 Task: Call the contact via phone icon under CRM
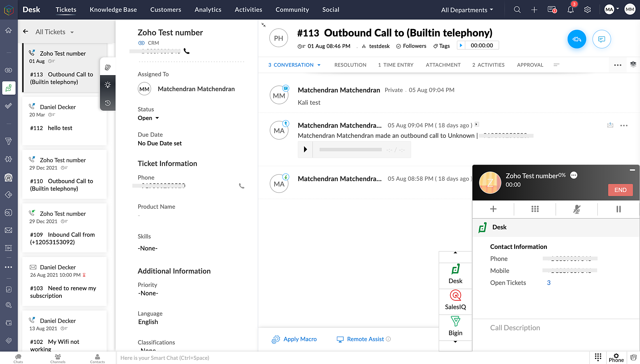(x=187, y=51)
